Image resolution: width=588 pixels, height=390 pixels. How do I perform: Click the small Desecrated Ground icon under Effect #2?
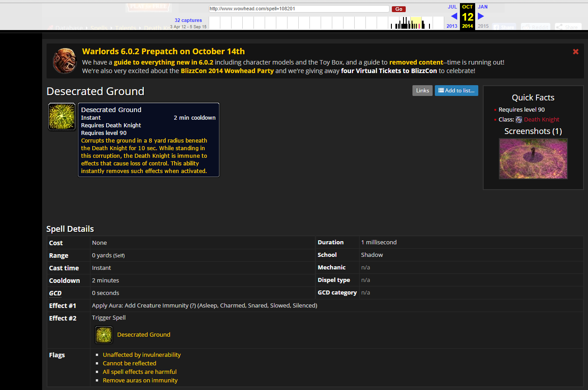[104, 335]
